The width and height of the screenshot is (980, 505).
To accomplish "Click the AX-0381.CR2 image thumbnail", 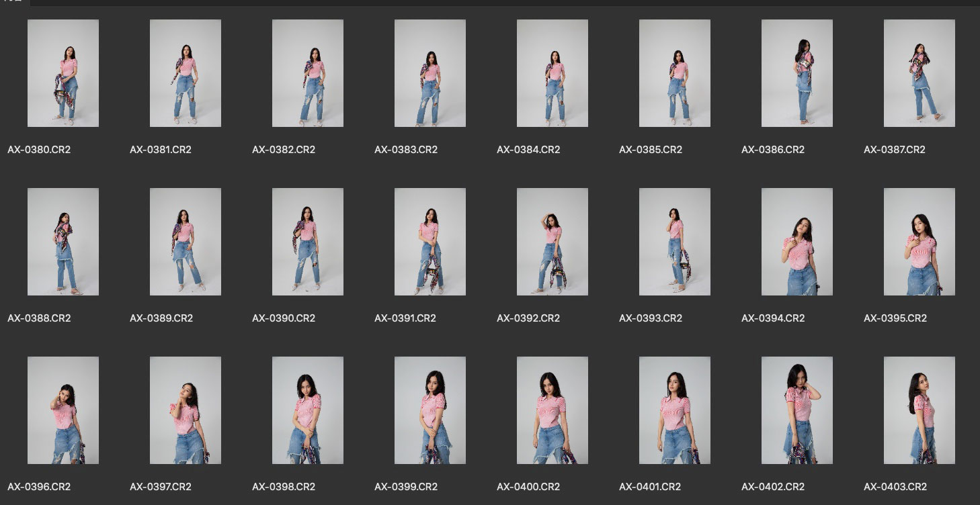I will (186, 73).
